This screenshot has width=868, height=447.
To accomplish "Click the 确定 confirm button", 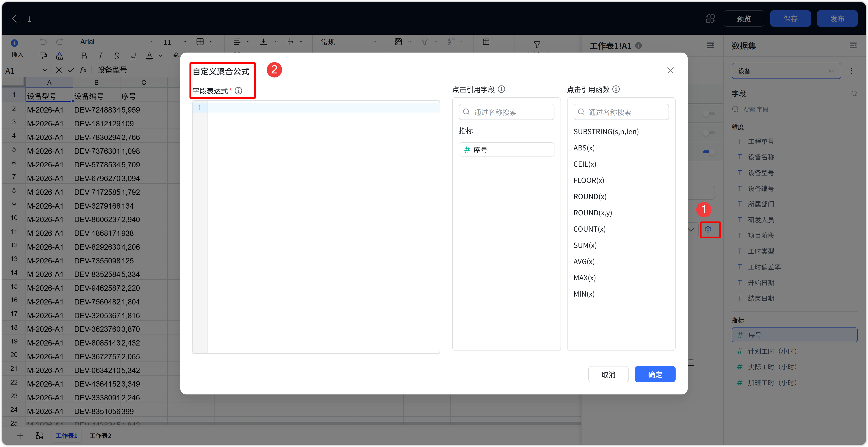I will (655, 374).
